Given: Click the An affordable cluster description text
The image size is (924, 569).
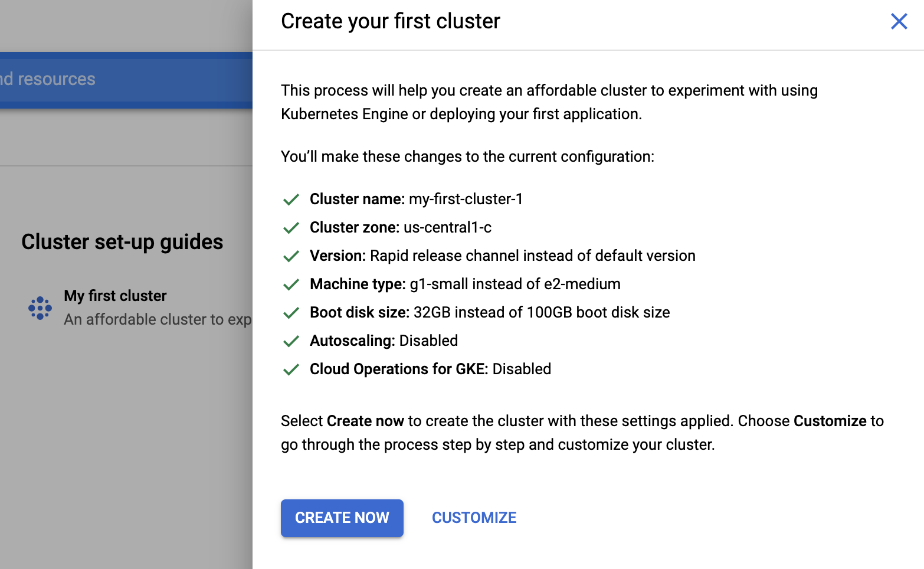Looking at the screenshot, I should pyautogui.click(x=158, y=319).
